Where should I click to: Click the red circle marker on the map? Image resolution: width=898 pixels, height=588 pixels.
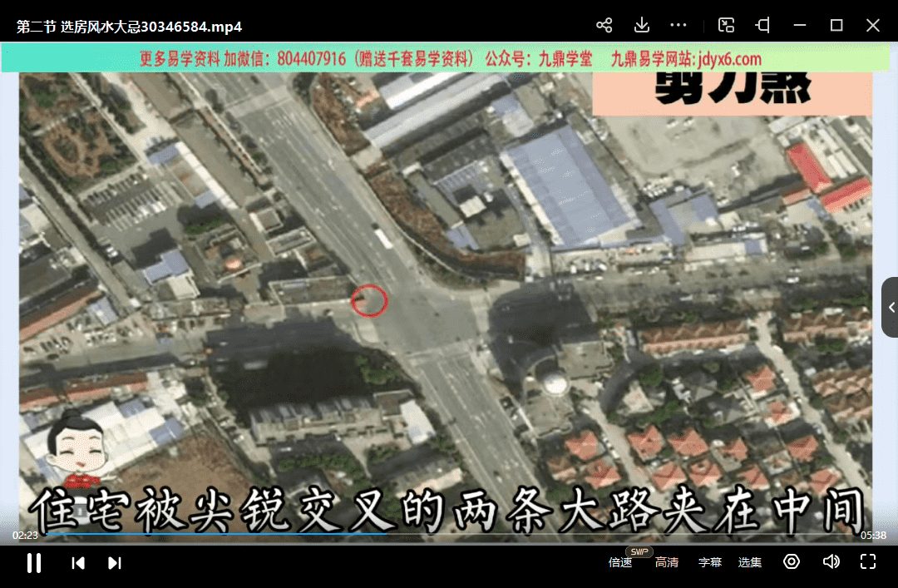369,300
